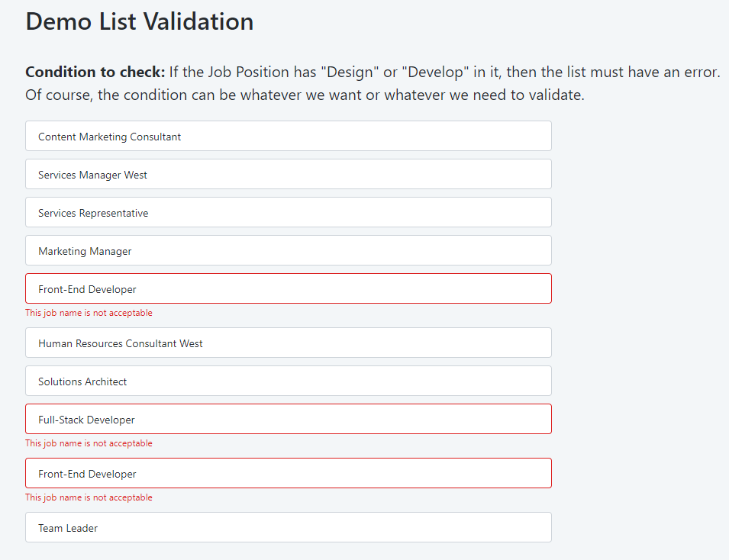Select the Human Resources Consultant West input
Image resolution: width=729 pixels, height=560 pixels.
click(289, 343)
